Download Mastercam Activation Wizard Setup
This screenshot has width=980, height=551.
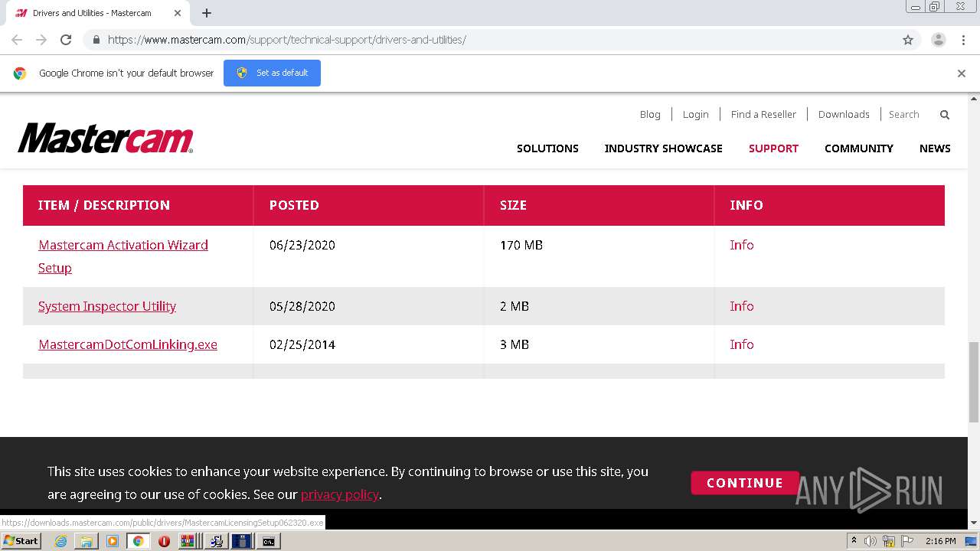click(x=123, y=256)
